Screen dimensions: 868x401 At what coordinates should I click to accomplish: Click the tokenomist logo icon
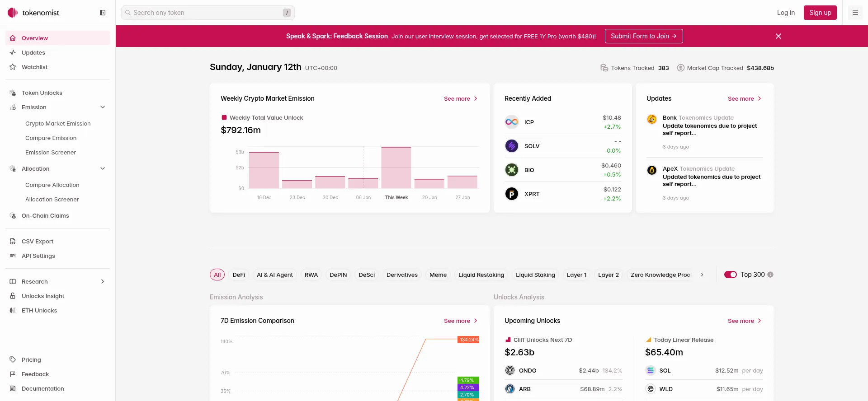(13, 13)
